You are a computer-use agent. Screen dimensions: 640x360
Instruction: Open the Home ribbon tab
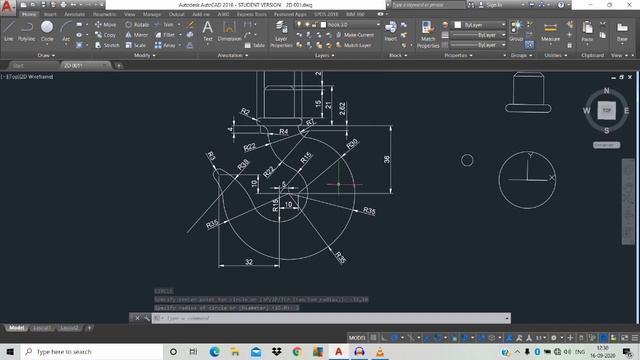(29, 14)
